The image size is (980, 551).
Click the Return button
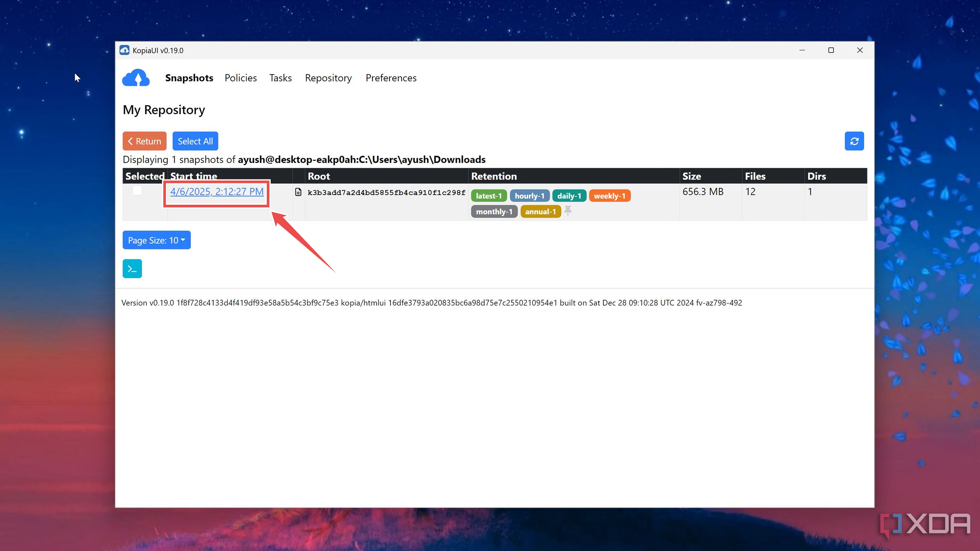tap(144, 141)
